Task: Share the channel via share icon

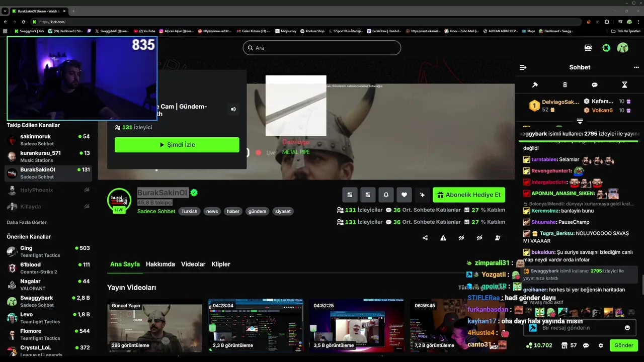Action: coord(425,238)
